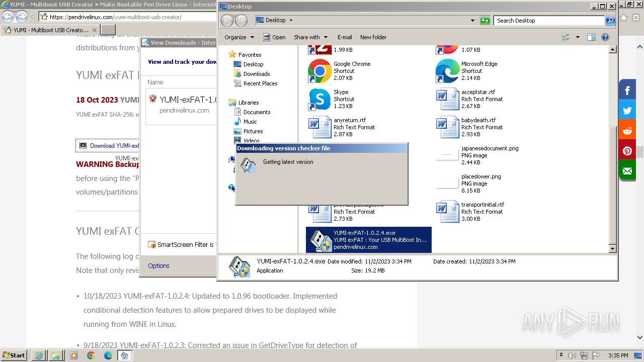Image resolution: width=644 pixels, height=362 pixels.
Task: Click Explorer back navigation arrow
Action: 227,21
